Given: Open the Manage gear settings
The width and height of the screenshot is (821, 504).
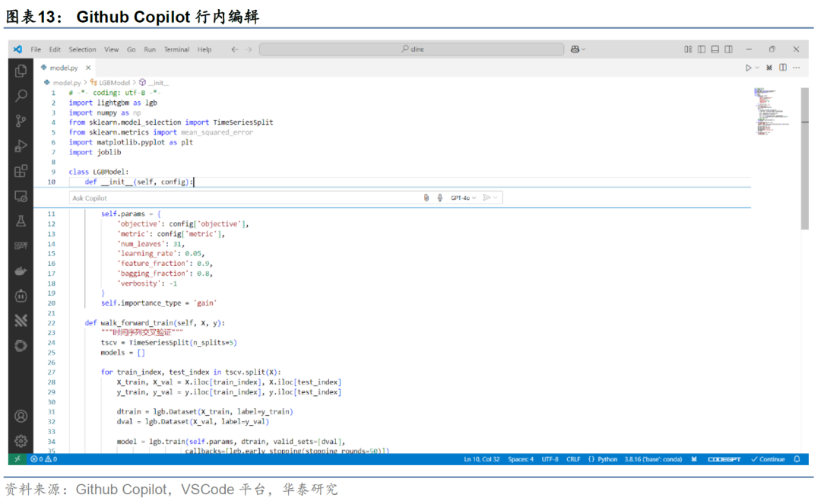Looking at the screenshot, I should (x=21, y=441).
